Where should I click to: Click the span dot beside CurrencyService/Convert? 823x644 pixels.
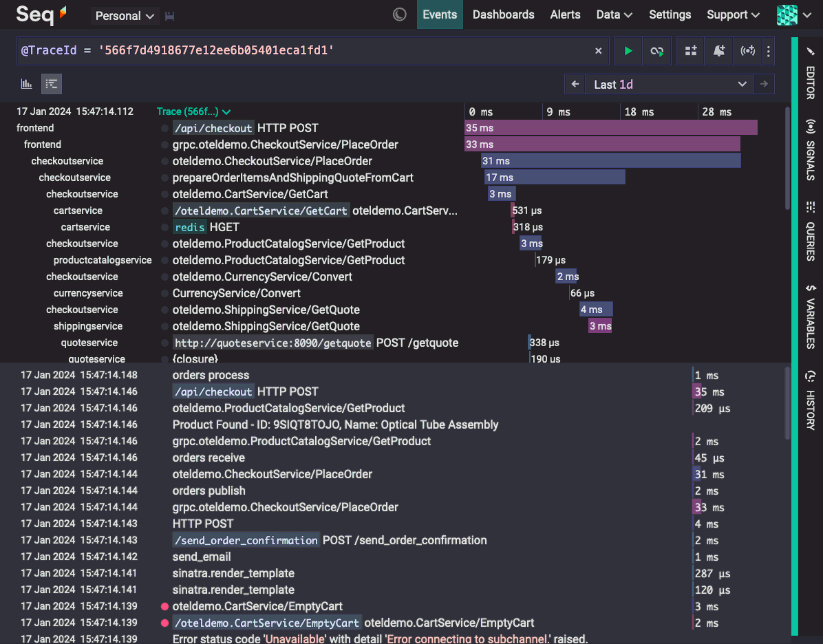click(x=165, y=293)
